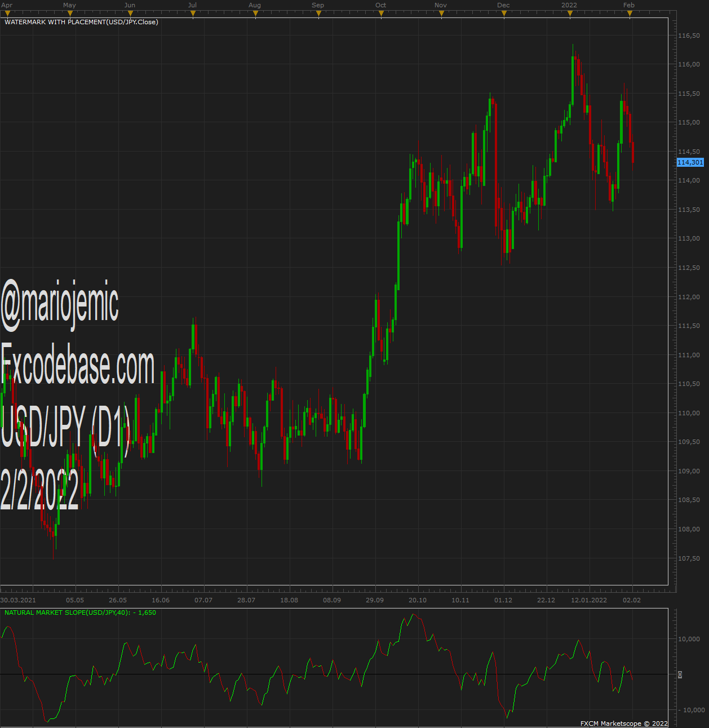This screenshot has width=709, height=728.
Task: Select the 115,00 price level label
Action: click(x=689, y=122)
